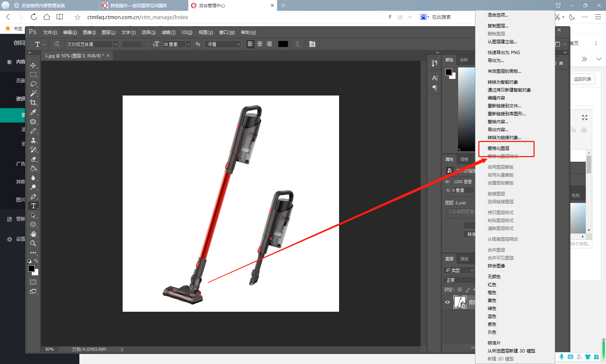
Task: Select the Pen tool
Action: pos(33,196)
